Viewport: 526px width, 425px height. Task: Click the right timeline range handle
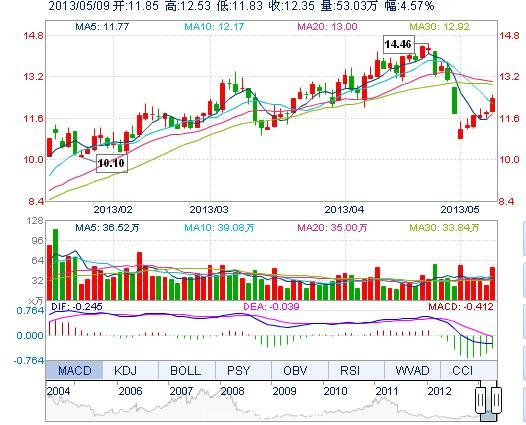496,400
